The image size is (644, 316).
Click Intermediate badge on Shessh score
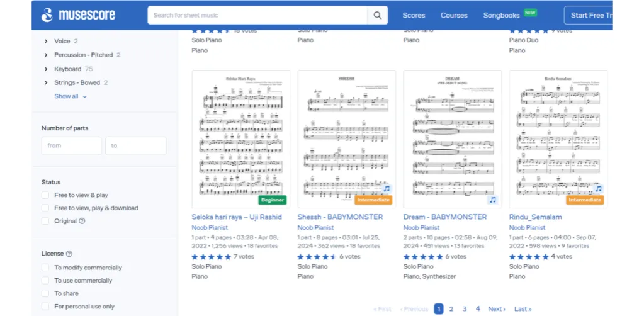click(x=373, y=200)
